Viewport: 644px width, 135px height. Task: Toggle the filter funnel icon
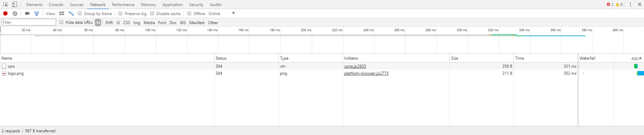37,14
